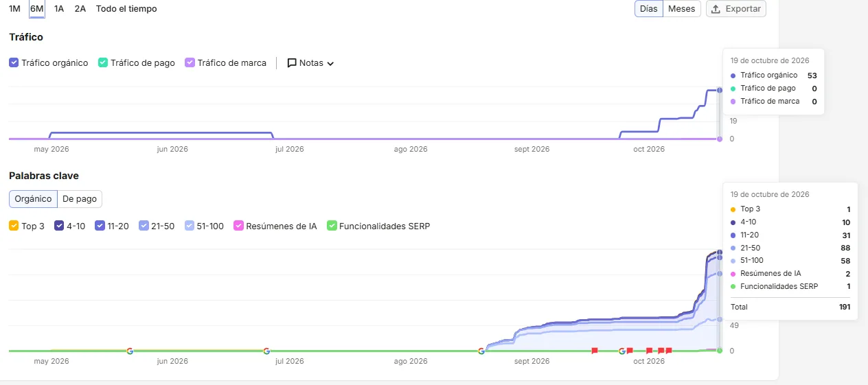Toggle the 4-10 positions checkbox
Screen dimensions: 868x385
(59, 226)
